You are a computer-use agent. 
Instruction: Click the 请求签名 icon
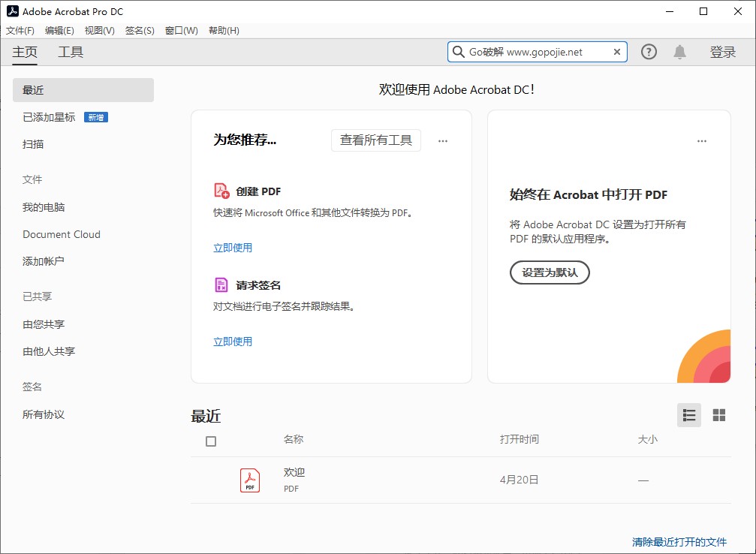pyautogui.click(x=221, y=285)
